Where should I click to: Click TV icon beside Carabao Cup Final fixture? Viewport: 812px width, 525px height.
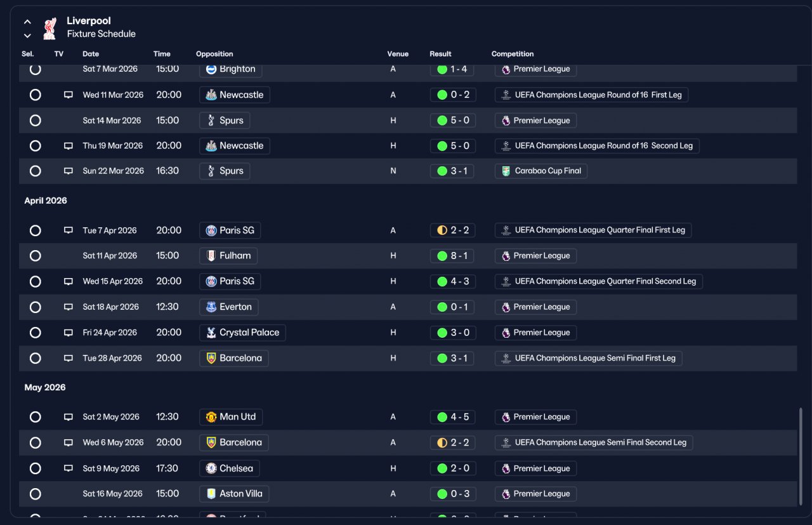tap(69, 171)
